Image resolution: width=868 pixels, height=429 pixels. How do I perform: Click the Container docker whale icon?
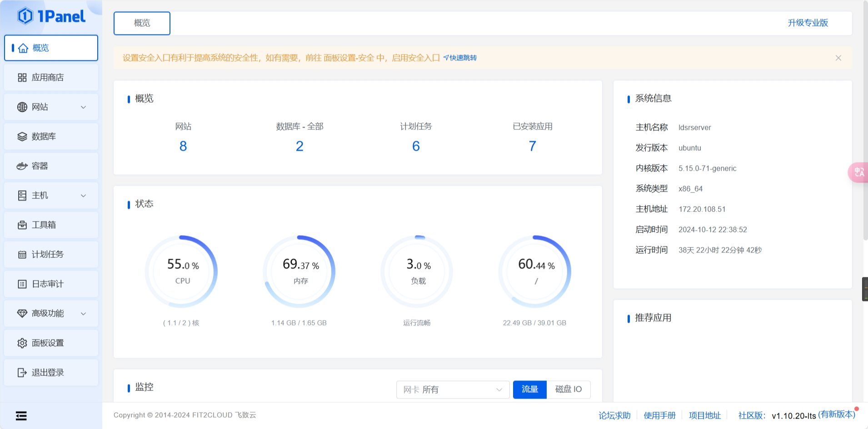tap(22, 166)
